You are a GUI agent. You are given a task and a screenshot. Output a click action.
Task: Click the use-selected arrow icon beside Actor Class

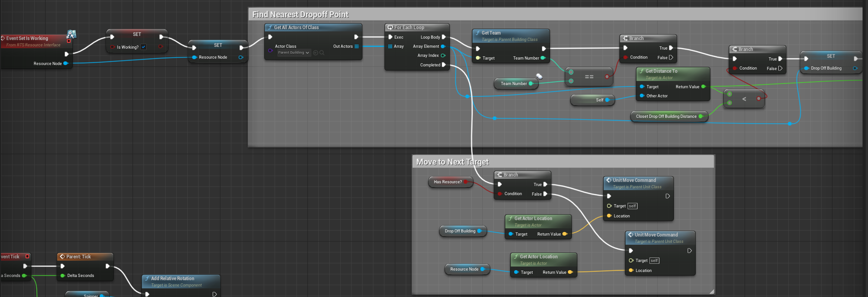pos(316,53)
